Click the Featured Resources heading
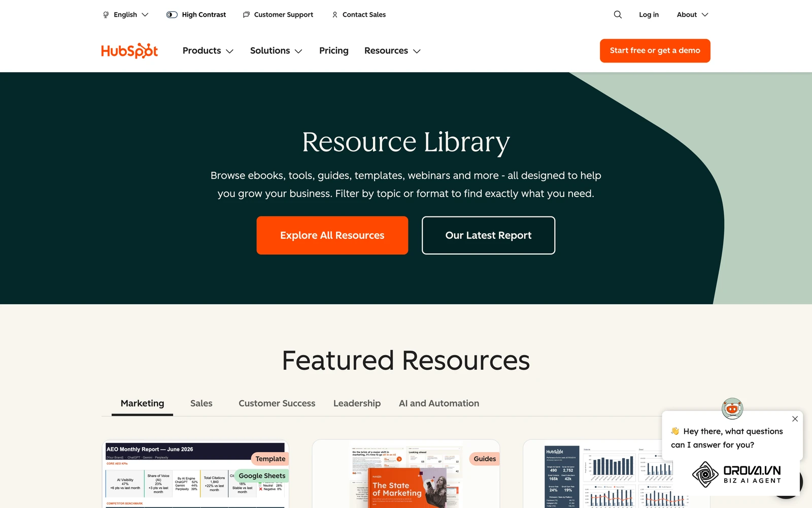The height and width of the screenshot is (508, 812). coord(406,361)
